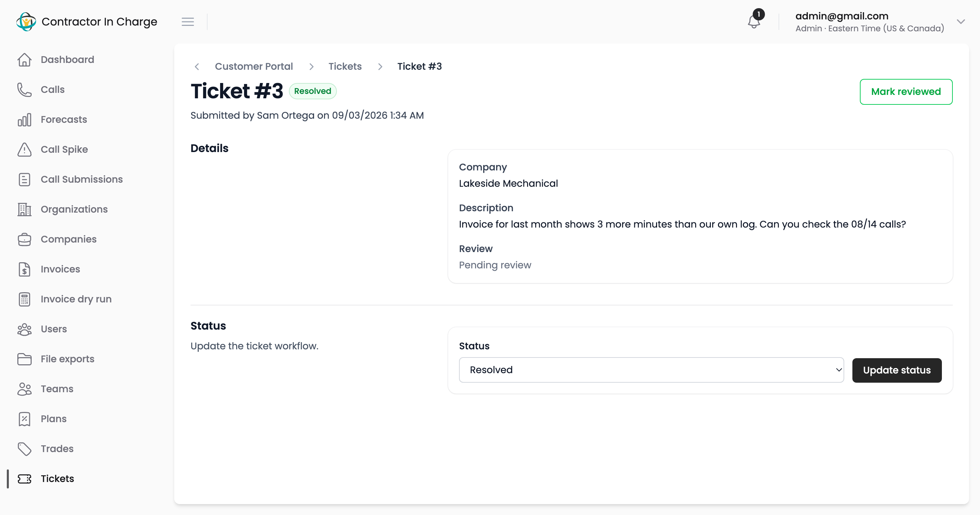Viewport: 980px width, 515px height.
Task: Click the Update status button
Action: coord(897,370)
